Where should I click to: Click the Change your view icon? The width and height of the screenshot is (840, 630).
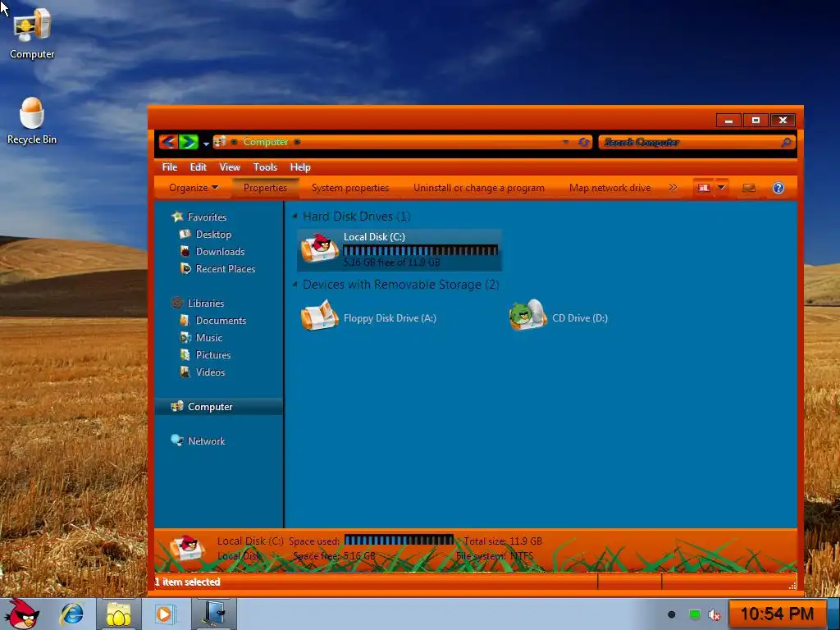click(x=703, y=188)
